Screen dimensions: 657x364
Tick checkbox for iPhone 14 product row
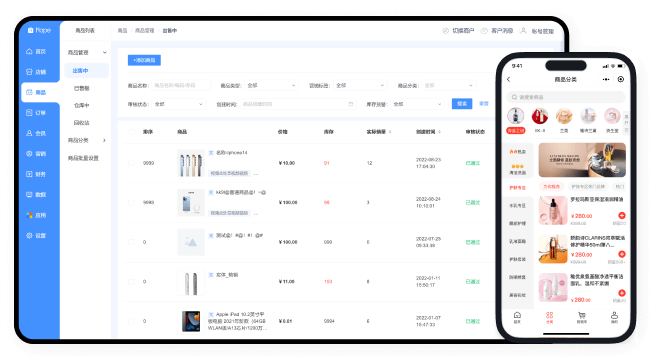(131, 163)
